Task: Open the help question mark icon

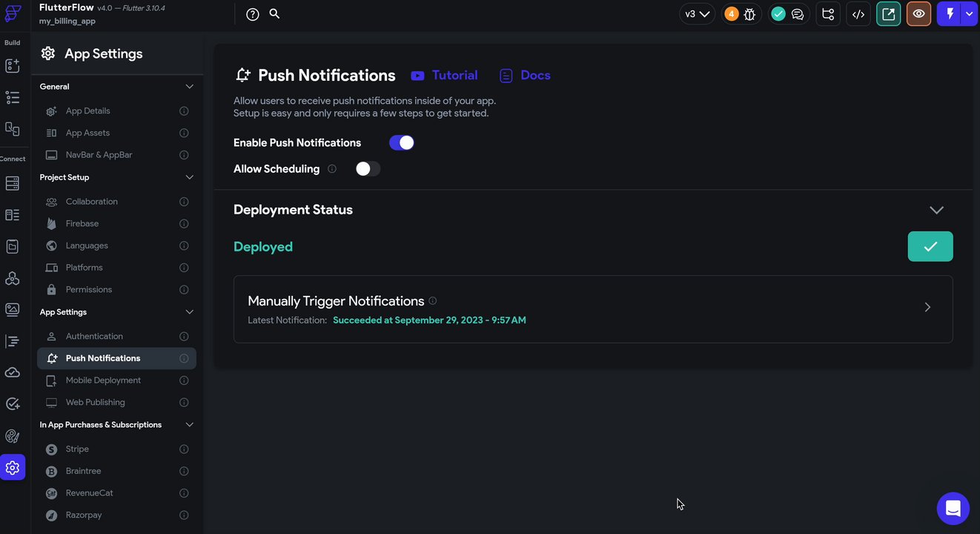Action: (253, 14)
